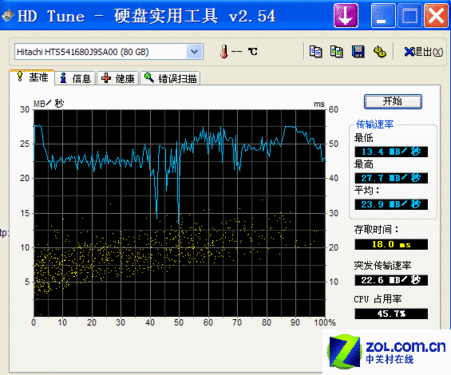
Task: Click the copy screenshot to clipboard icon
Action: pos(336,52)
